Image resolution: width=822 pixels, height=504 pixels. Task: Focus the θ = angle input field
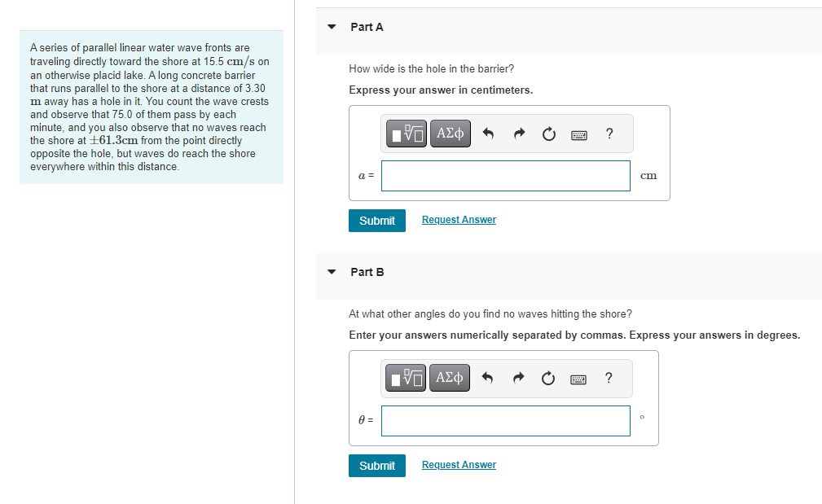506,421
